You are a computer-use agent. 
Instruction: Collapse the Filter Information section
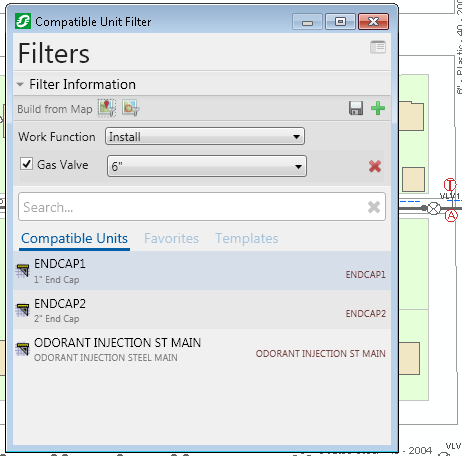(x=20, y=84)
